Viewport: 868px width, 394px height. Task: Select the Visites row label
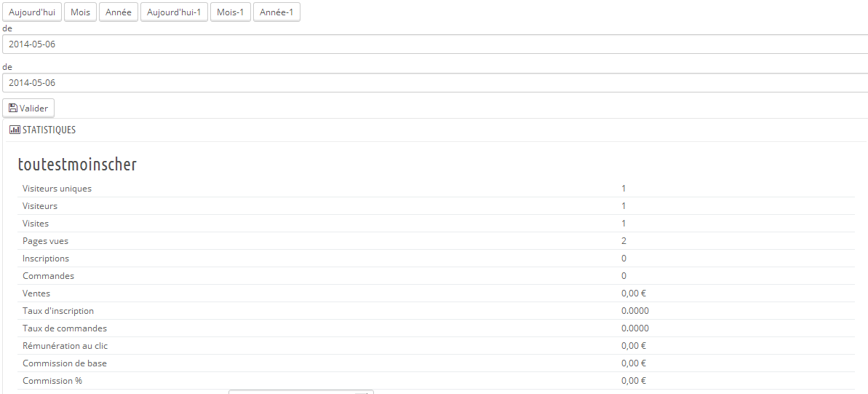[x=36, y=224]
